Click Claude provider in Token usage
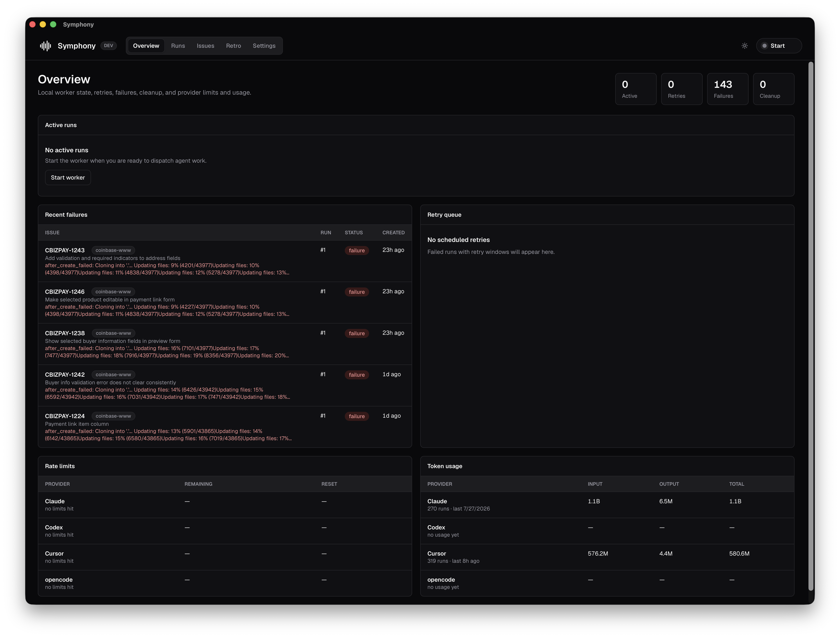Viewport: 840px width, 638px height. tap(437, 501)
